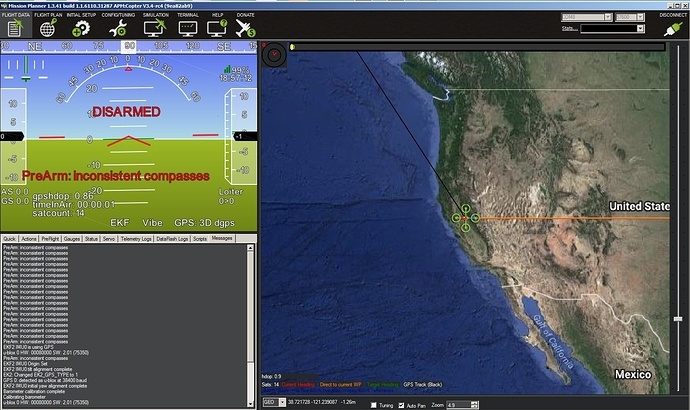Viewport: 690px width, 410px height.
Task: Click the messages scrollbar down arrow
Action: pos(250,403)
